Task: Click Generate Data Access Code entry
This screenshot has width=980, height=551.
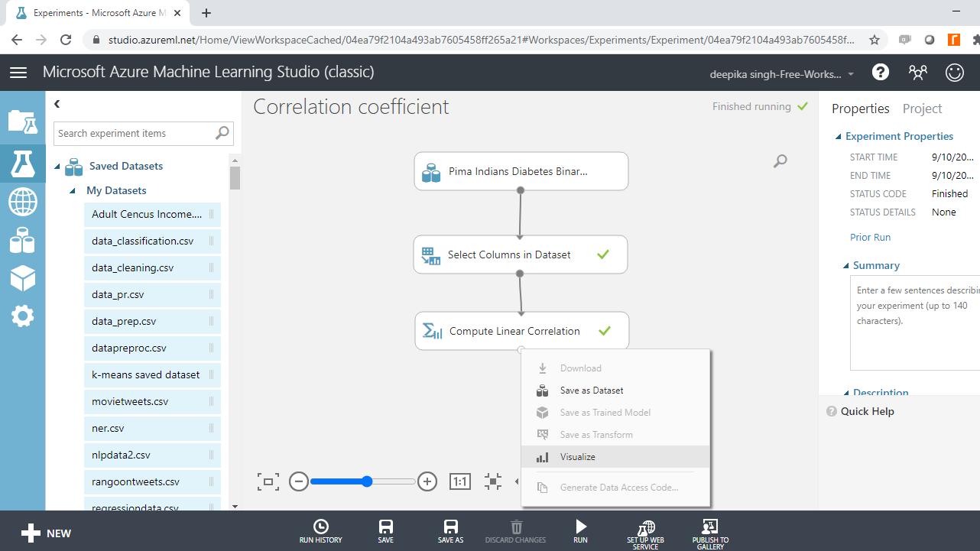Action: coord(616,488)
